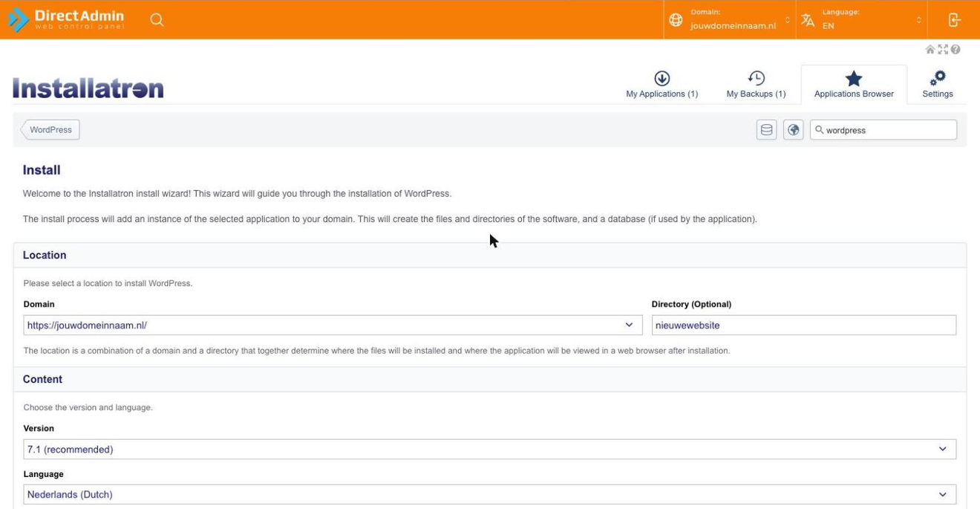Click the globe icon beside Domain
Image resolution: width=980 pixels, height=509 pixels.
click(x=676, y=20)
